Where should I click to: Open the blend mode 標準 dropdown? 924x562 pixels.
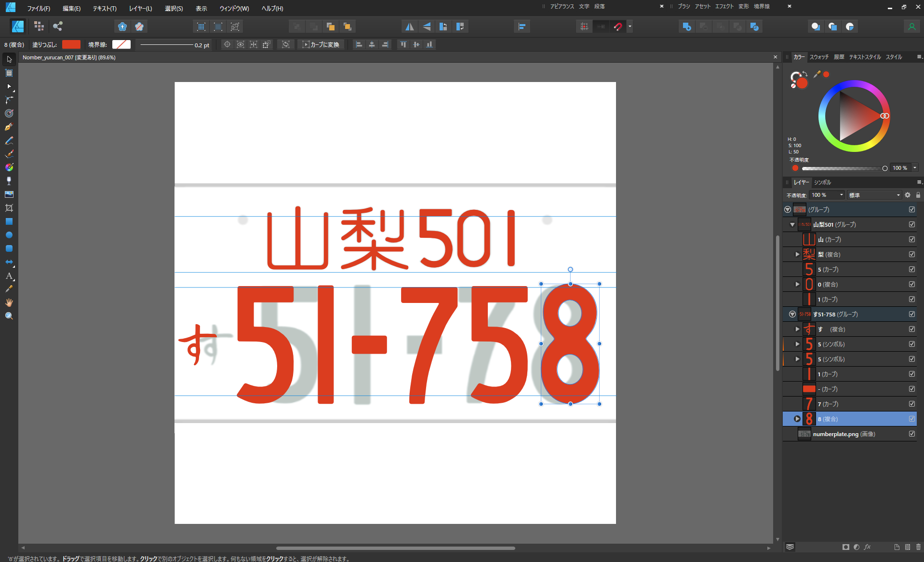[874, 195]
